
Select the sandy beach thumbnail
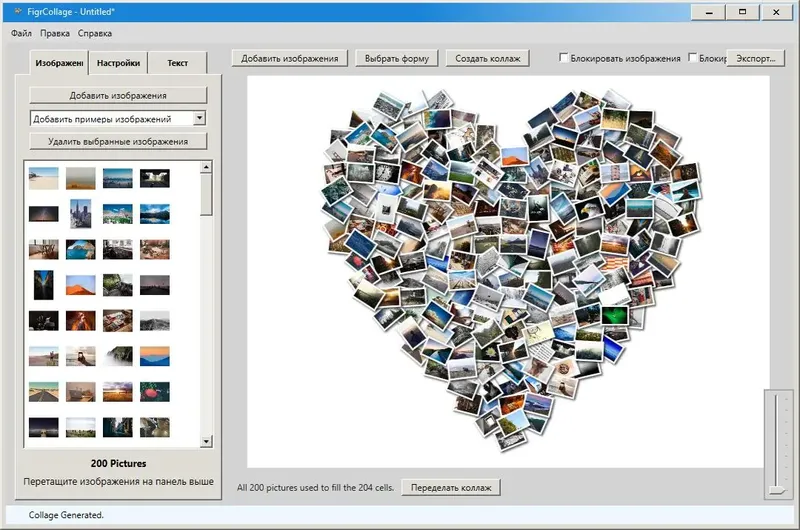43,178
